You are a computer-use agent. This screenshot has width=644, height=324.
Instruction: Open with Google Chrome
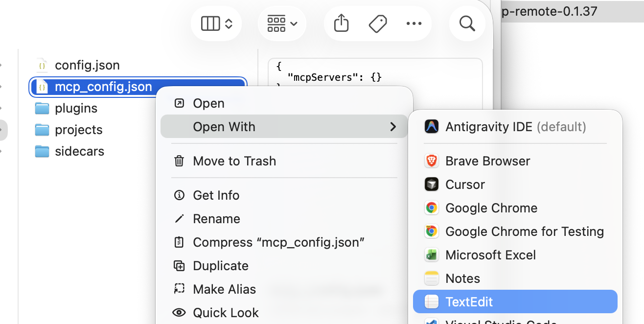pyautogui.click(x=515, y=208)
